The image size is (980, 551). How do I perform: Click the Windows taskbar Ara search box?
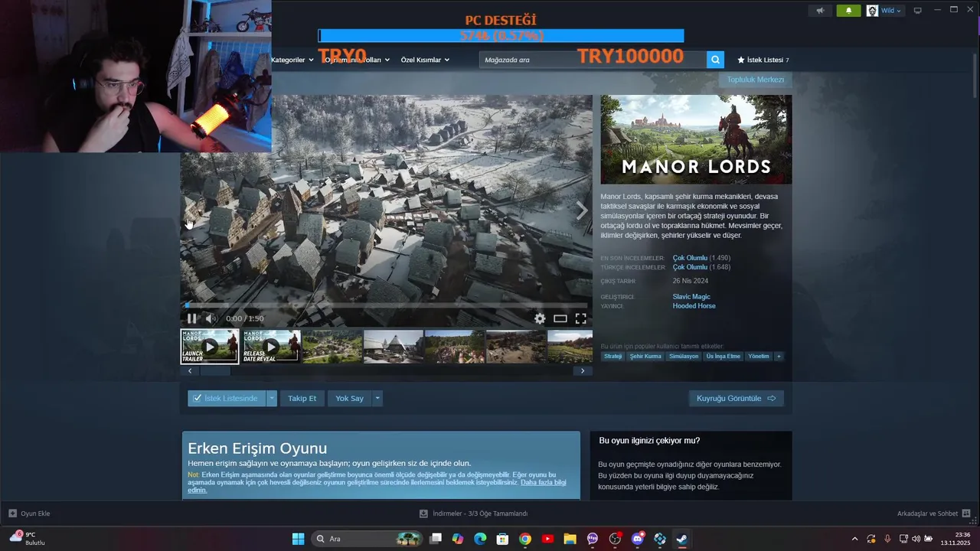tap(367, 539)
